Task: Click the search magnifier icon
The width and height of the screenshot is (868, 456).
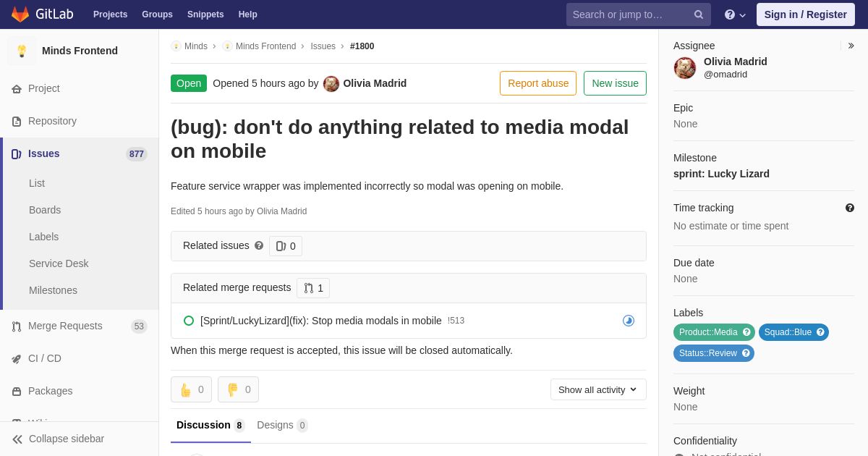Action: [698, 14]
